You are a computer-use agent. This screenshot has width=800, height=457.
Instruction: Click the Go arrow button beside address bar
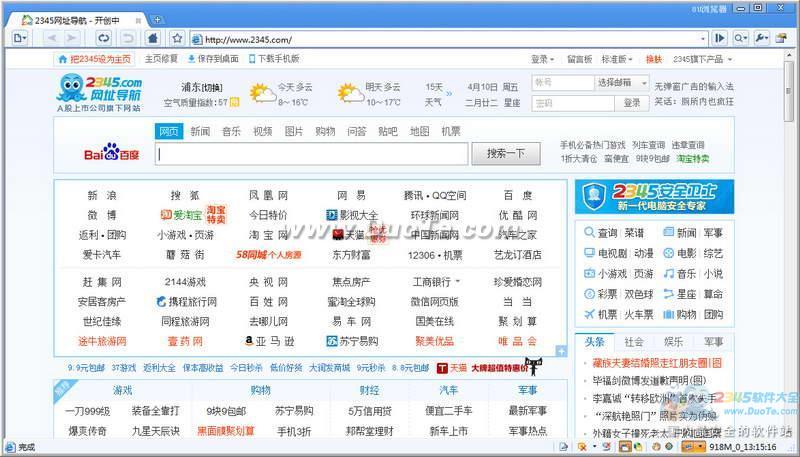tap(720, 38)
